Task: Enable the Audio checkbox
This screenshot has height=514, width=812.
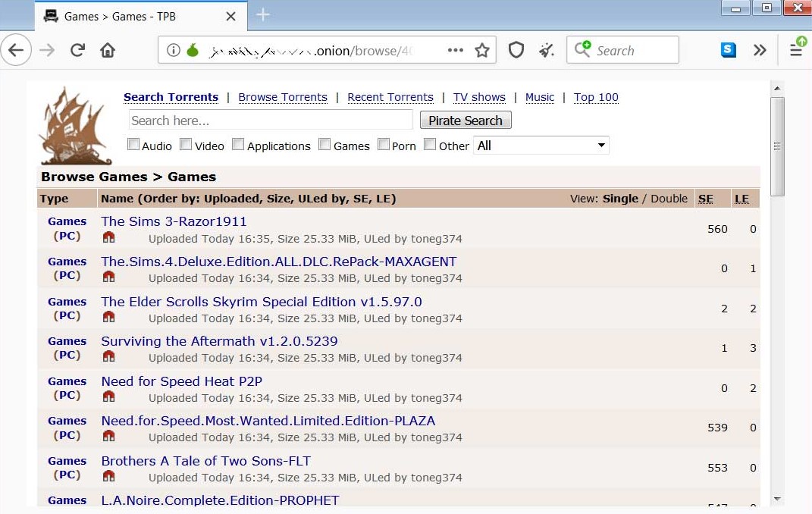Action: click(x=133, y=145)
